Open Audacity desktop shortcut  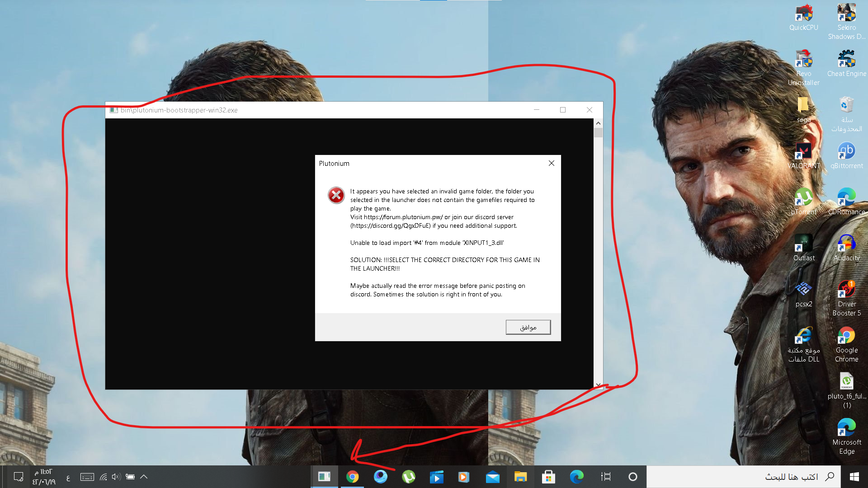pos(846,248)
